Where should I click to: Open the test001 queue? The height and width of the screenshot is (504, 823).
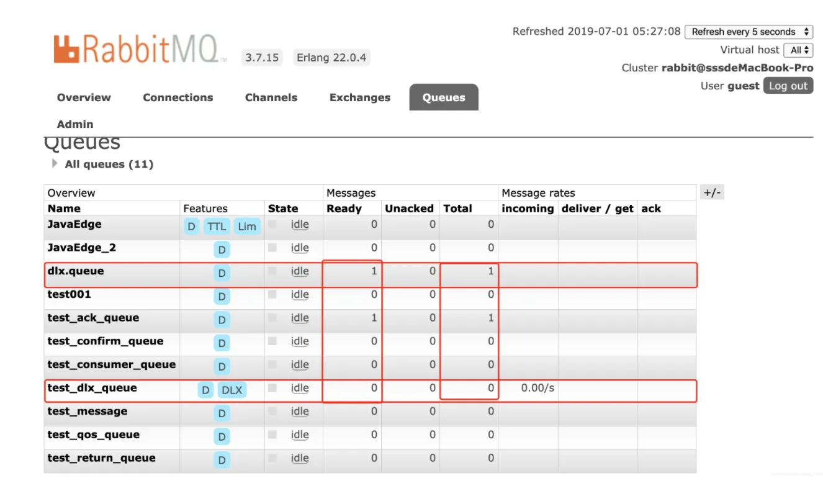pyautogui.click(x=69, y=294)
